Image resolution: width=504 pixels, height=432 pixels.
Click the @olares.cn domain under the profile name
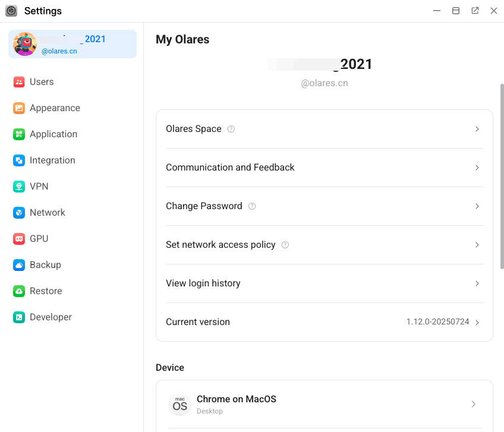tap(325, 83)
